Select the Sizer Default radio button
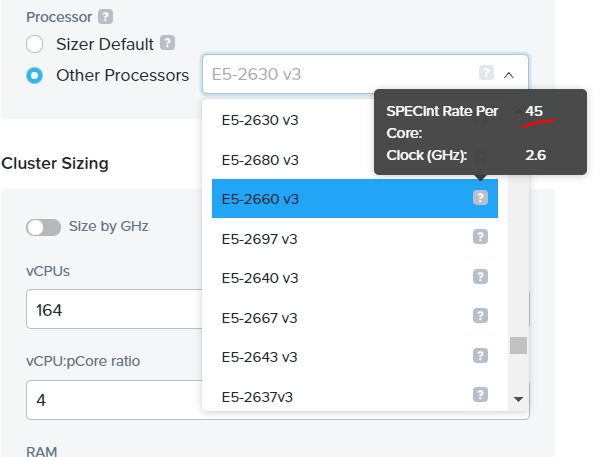 coord(34,44)
